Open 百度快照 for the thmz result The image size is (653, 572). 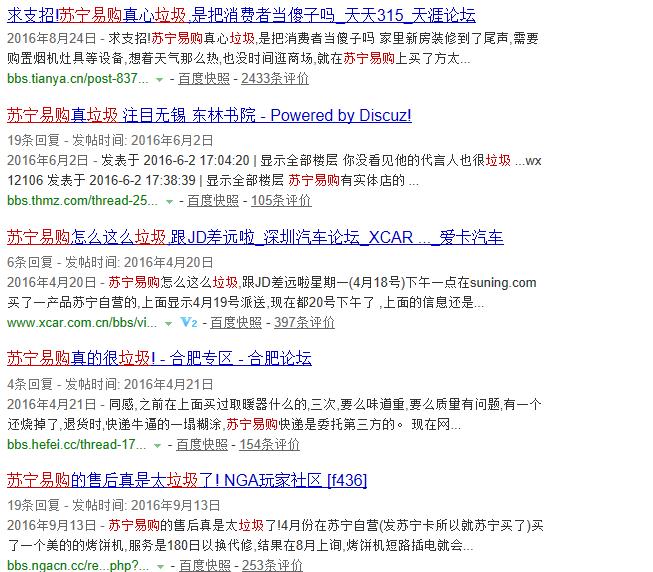tap(213, 201)
